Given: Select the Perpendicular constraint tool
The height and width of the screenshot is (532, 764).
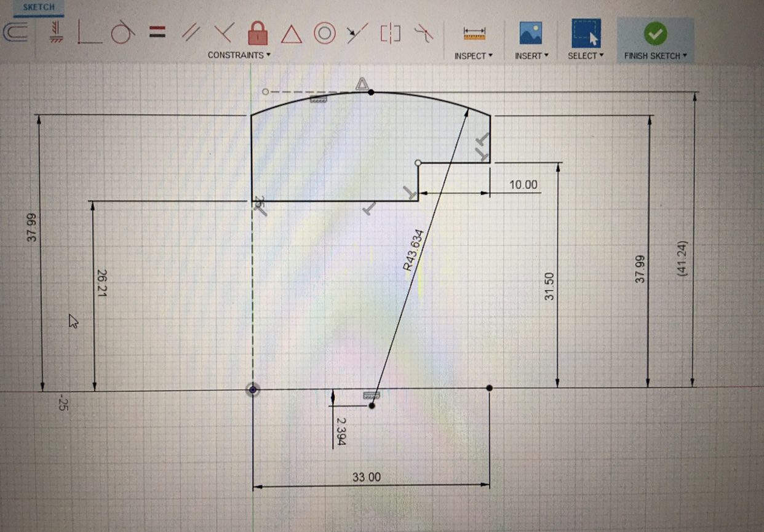Looking at the screenshot, I should coord(224,33).
